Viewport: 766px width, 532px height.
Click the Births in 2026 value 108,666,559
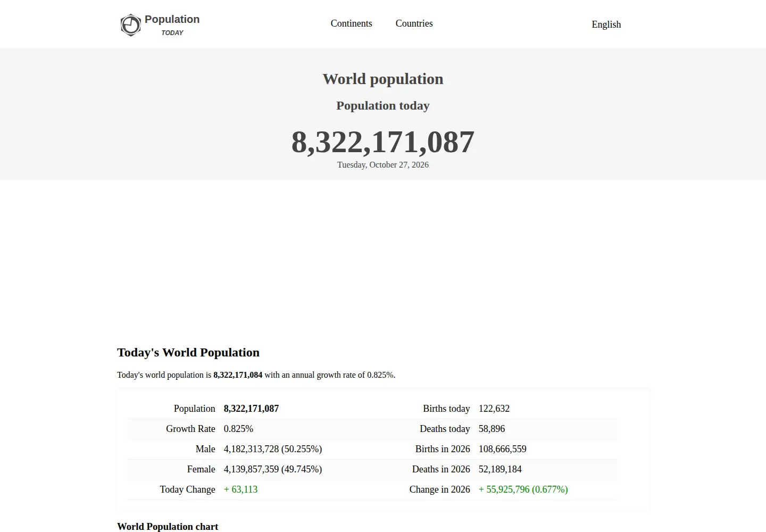[x=503, y=449]
